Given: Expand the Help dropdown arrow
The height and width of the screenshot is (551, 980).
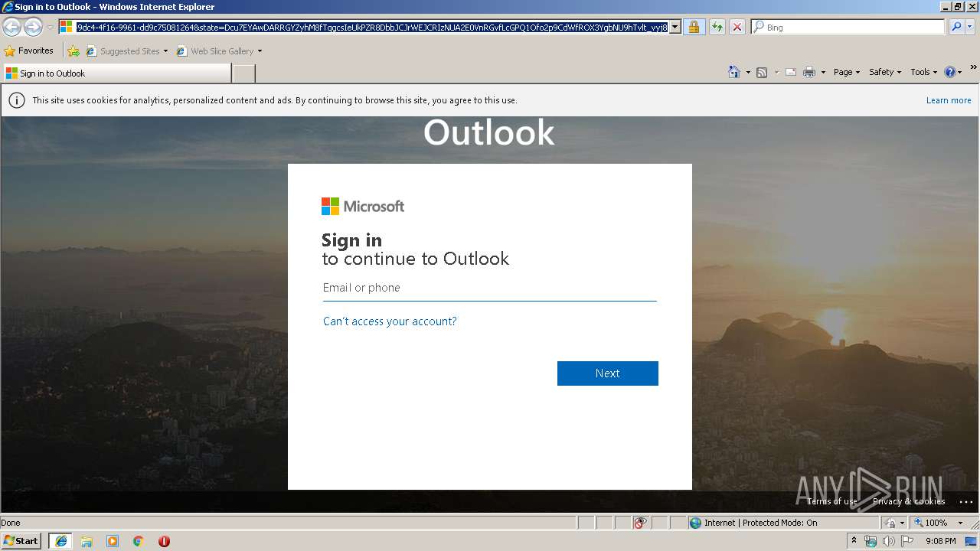Looking at the screenshot, I should pos(960,73).
